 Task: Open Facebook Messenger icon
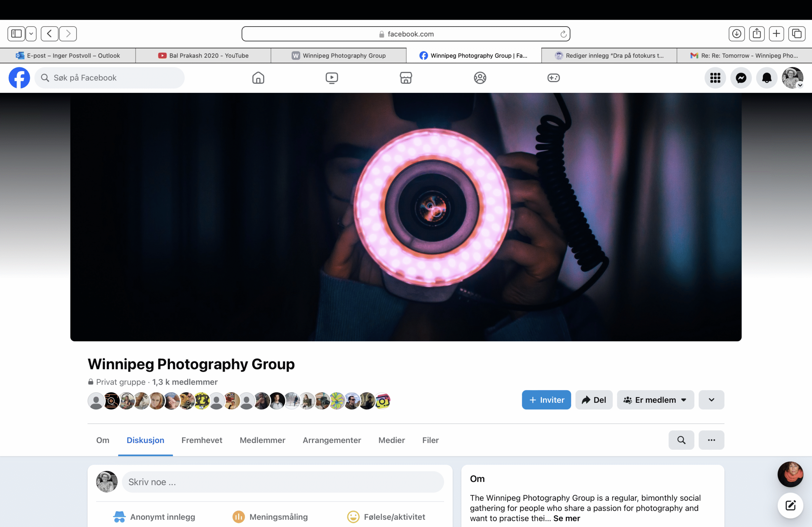(x=741, y=78)
